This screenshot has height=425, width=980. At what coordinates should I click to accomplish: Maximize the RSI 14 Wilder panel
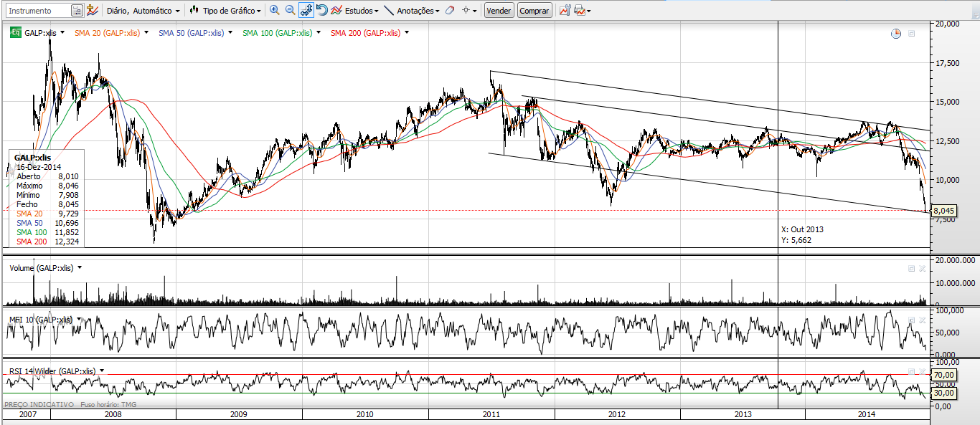tap(911, 372)
